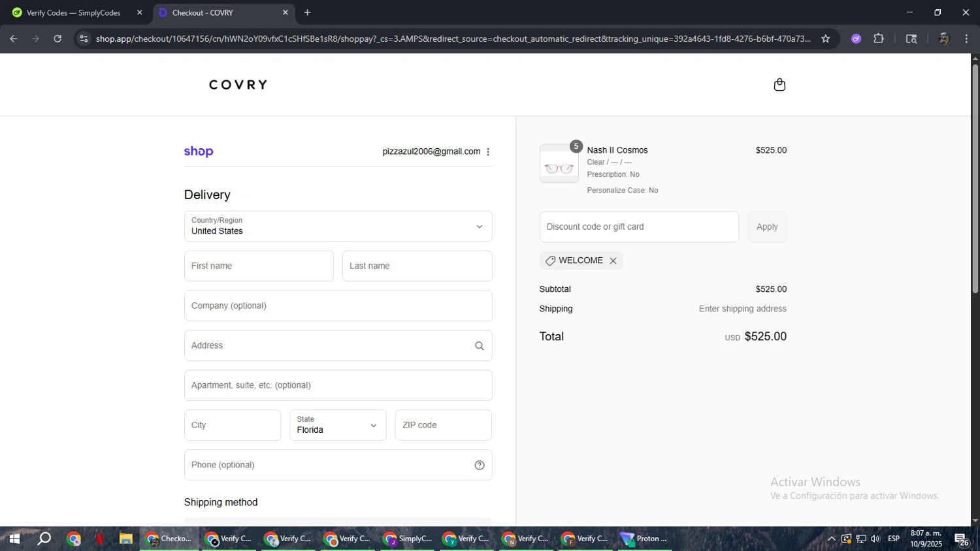The image size is (980, 551).
Task: Open the Proton taskbar app
Action: point(645,539)
